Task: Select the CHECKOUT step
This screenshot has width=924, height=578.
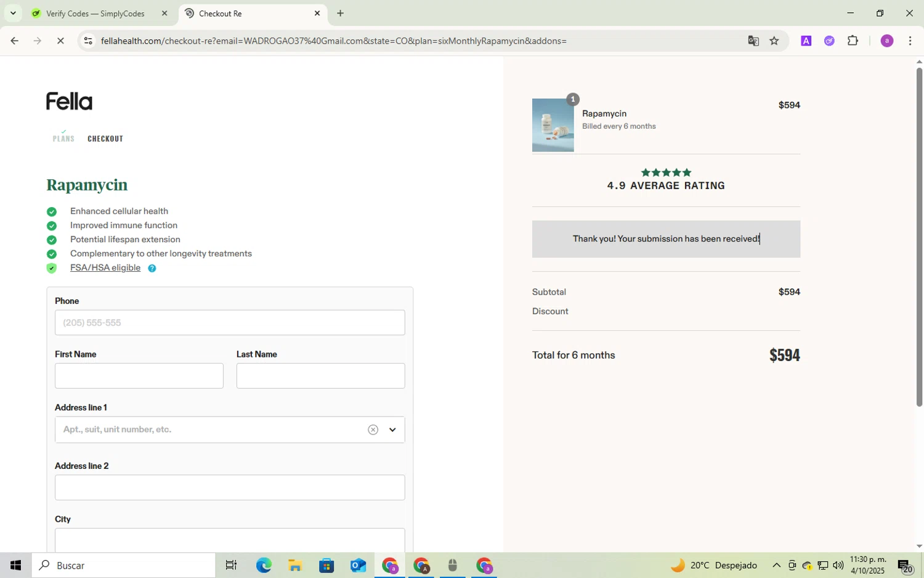Action: tap(105, 139)
